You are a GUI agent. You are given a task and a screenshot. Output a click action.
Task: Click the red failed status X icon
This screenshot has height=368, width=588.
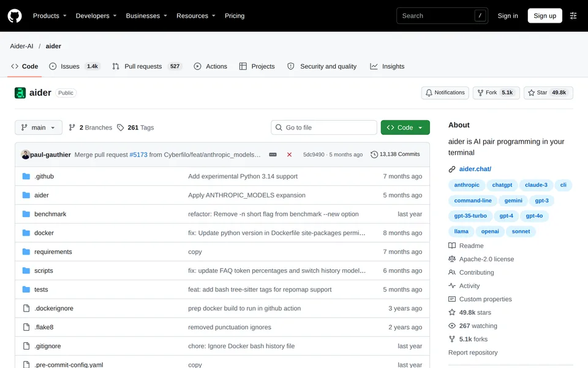click(x=289, y=155)
